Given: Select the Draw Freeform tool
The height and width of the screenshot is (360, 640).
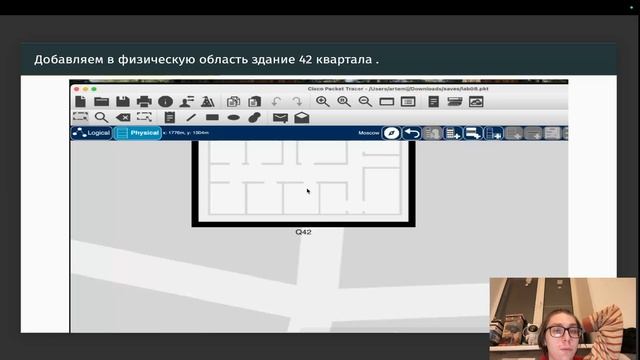Looking at the screenshot, I should (x=255, y=118).
